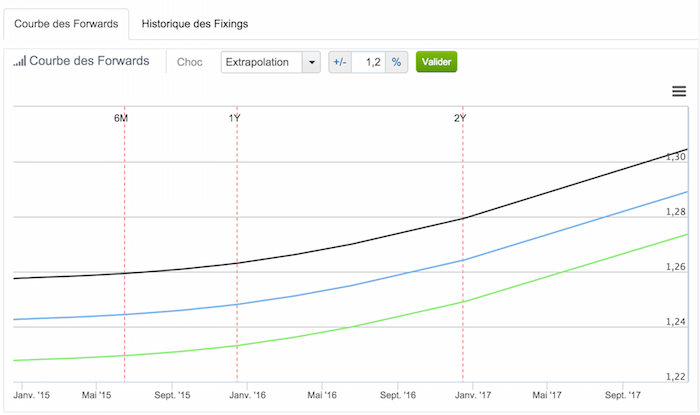Image resolution: width=700 pixels, height=415 pixels.
Task: Select the Courbe des Forwards tab
Action: tap(66, 24)
